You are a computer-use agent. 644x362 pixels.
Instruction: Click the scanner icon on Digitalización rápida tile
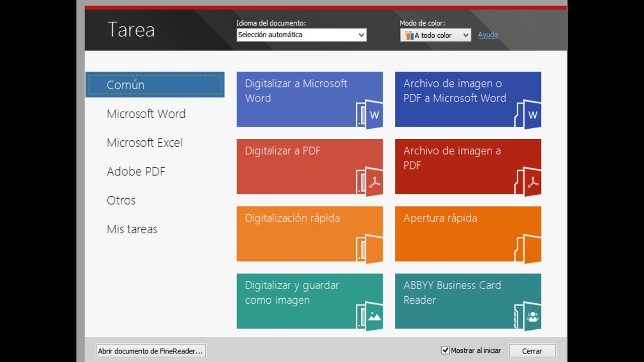tap(370, 249)
